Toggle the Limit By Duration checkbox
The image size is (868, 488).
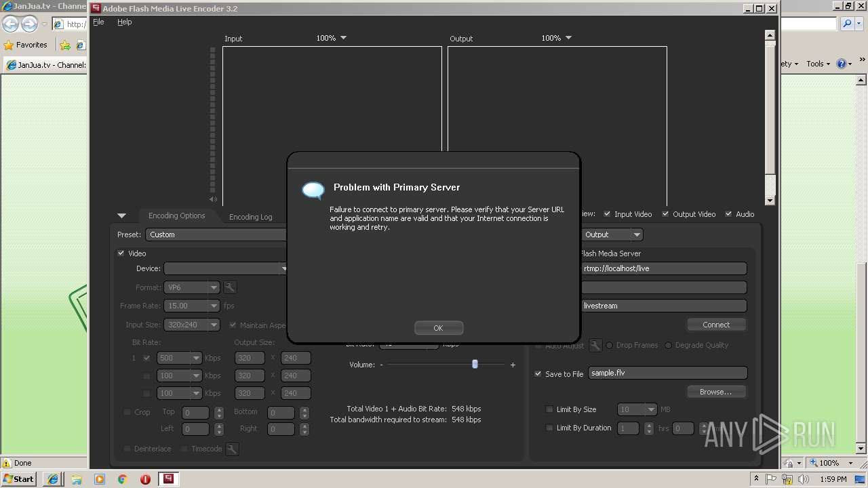tap(549, 428)
